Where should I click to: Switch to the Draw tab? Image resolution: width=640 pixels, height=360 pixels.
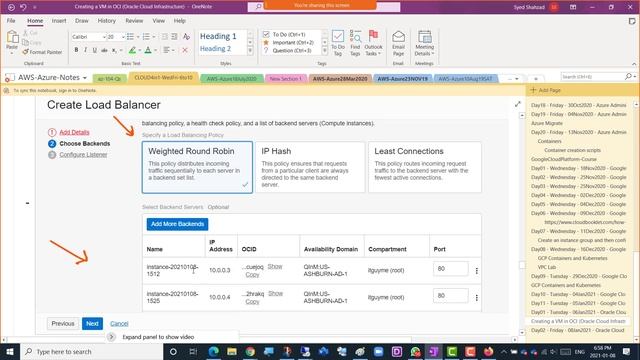click(82, 20)
